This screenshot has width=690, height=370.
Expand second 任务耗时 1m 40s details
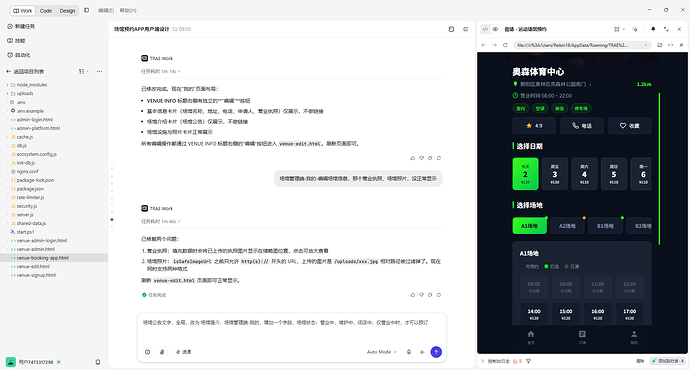click(161, 221)
